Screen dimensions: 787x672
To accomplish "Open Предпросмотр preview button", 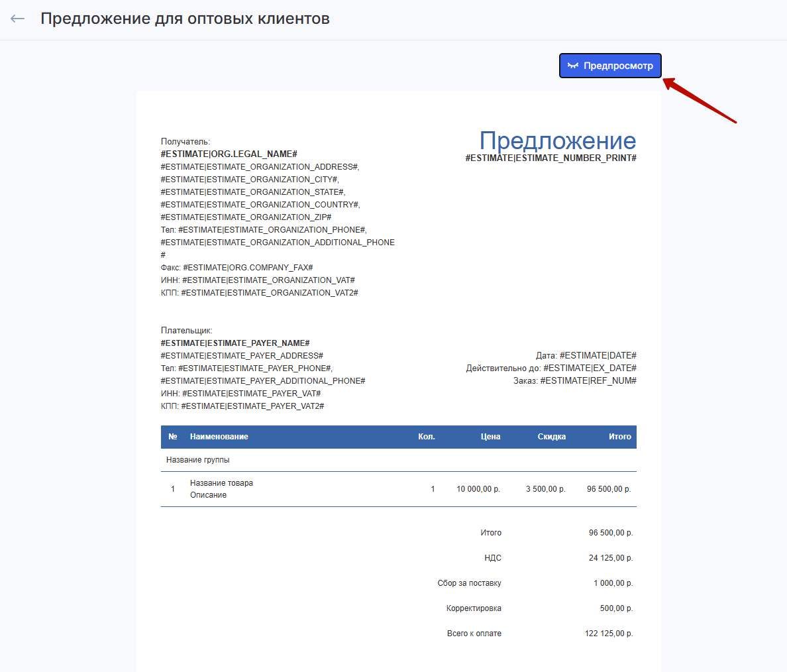I will (610, 66).
